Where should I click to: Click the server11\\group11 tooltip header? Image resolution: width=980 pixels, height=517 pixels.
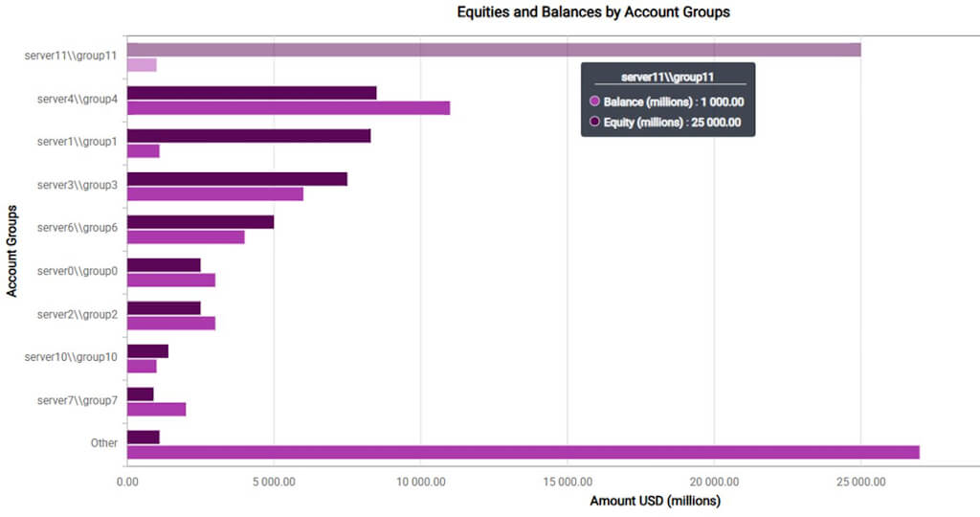(x=667, y=78)
